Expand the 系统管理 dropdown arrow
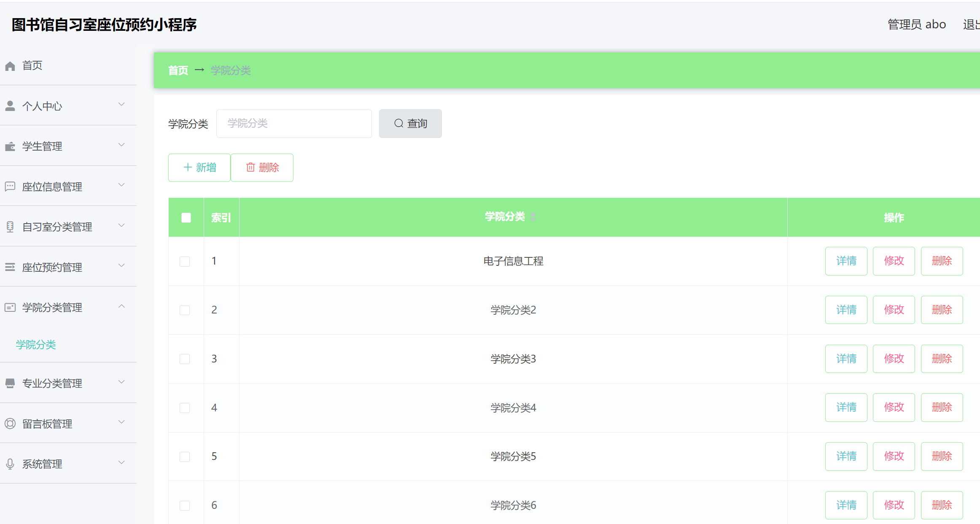The height and width of the screenshot is (524, 980). pos(121,463)
